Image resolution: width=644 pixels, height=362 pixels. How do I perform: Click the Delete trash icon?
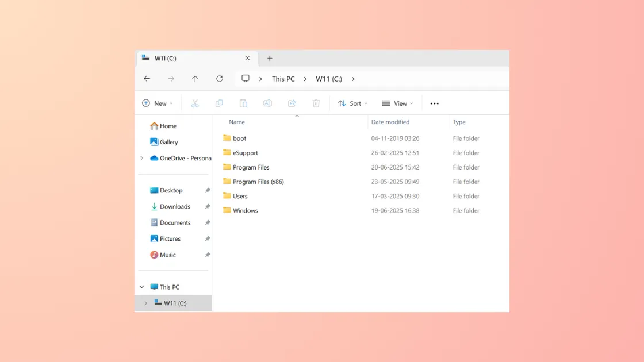[x=316, y=103]
